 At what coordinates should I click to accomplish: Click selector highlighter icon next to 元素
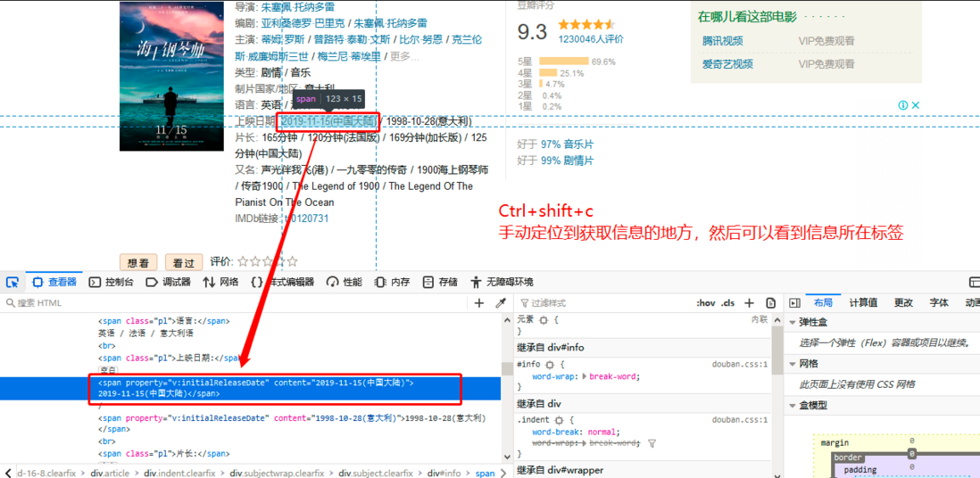(544, 319)
